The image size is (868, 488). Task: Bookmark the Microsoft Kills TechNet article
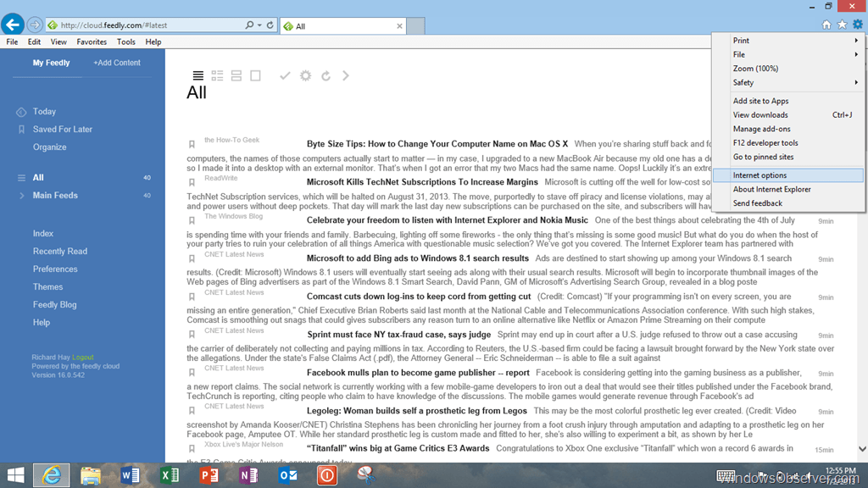click(192, 182)
